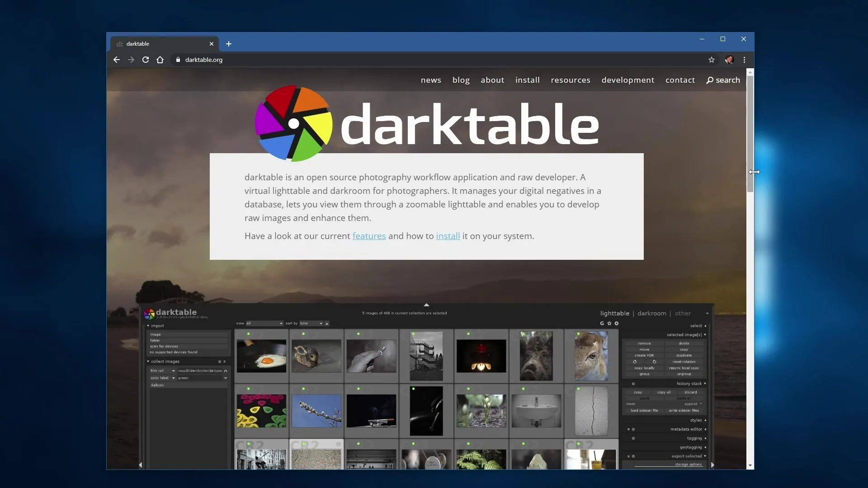Close the darktable tab
Screen dimensions: 868x488
pos(212,44)
